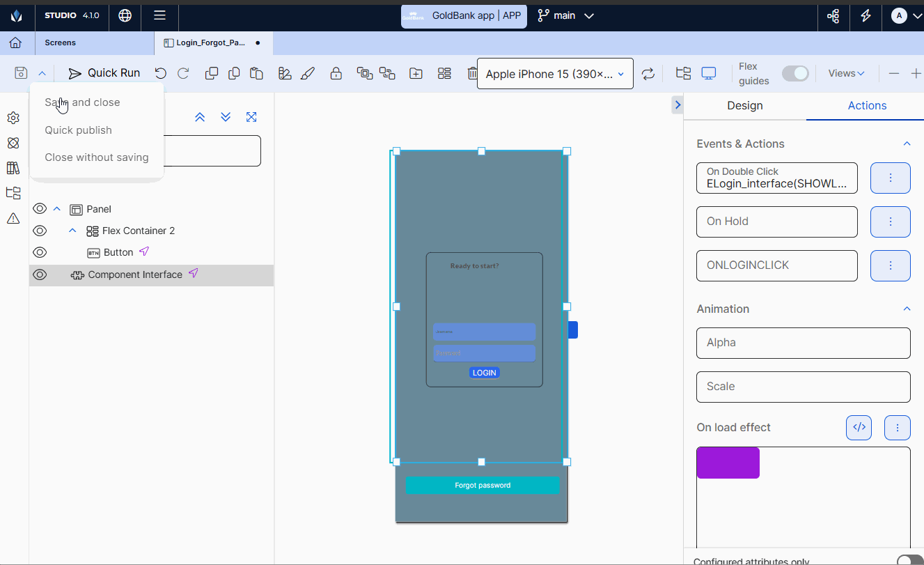The image size is (924, 565).
Task: Click the padlock lock icon in toolbar
Action: click(x=336, y=73)
